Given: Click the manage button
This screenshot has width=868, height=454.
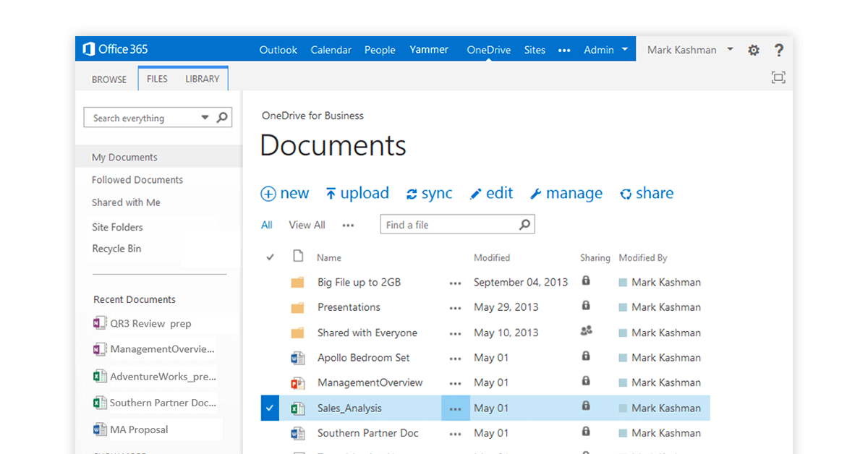Looking at the screenshot, I should point(566,194).
